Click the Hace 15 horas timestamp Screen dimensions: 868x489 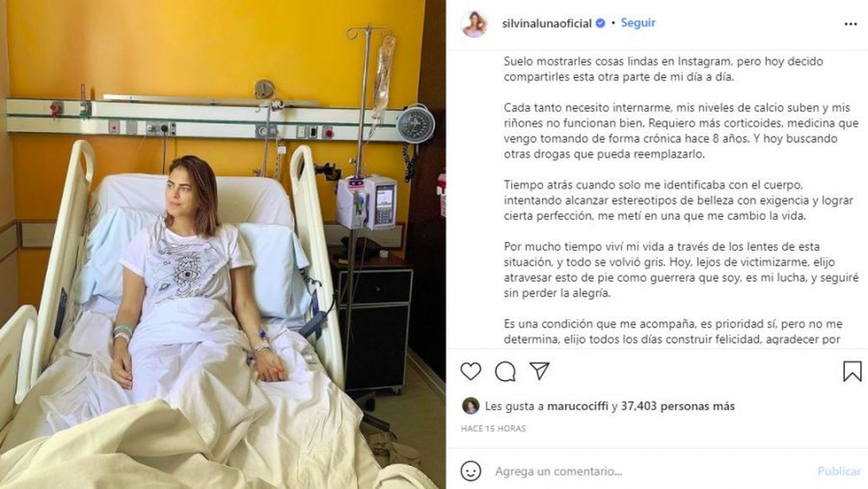493,429
